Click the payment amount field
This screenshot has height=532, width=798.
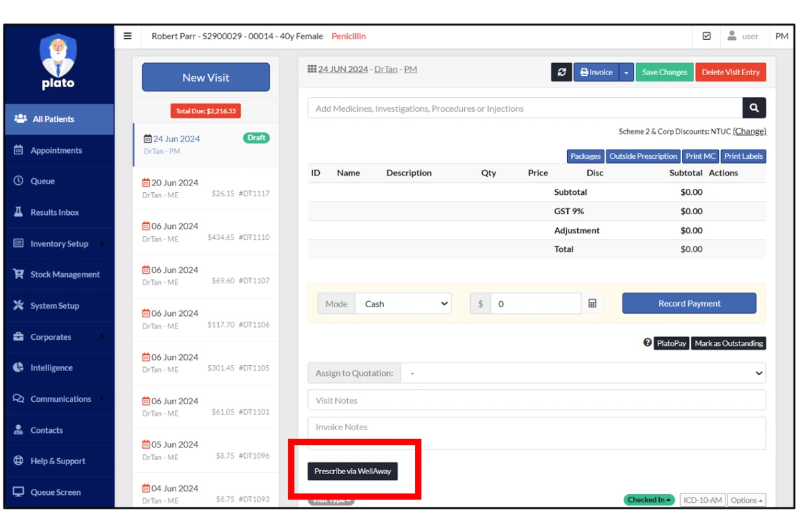point(535,304)
